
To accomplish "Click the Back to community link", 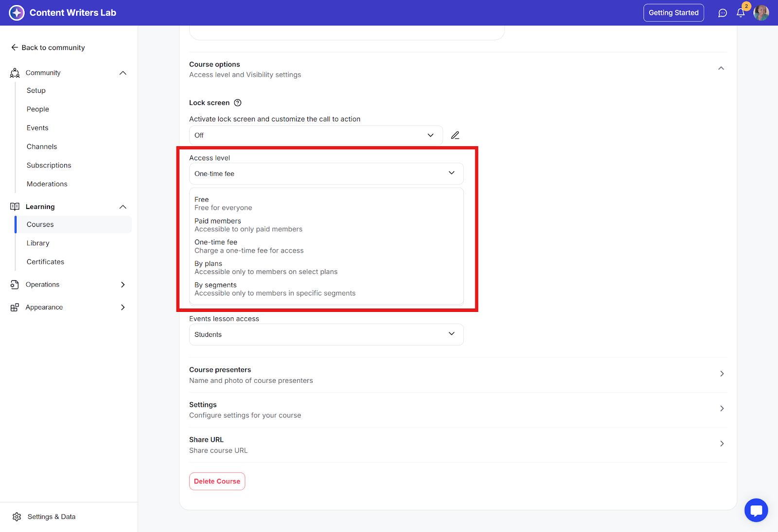I will tap(53, 48).
